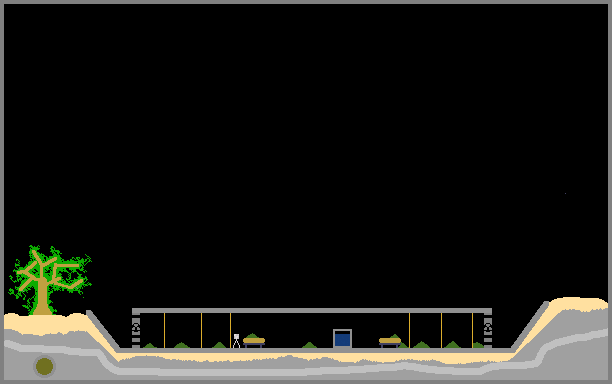This screenshot has width=612, height=384.
Task: Click the rightmost orange vertical pole
Action: click(472, 330)
